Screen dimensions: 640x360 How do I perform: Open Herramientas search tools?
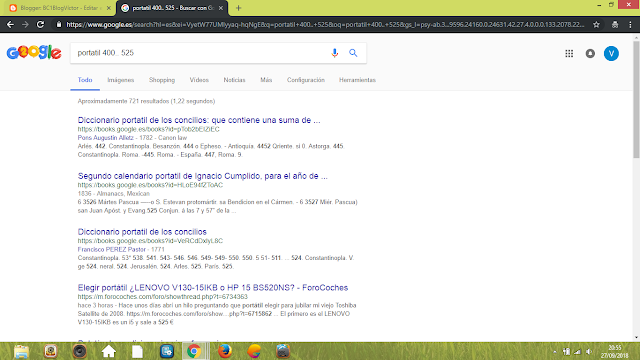pyautogui.click(x=357, y=80)
